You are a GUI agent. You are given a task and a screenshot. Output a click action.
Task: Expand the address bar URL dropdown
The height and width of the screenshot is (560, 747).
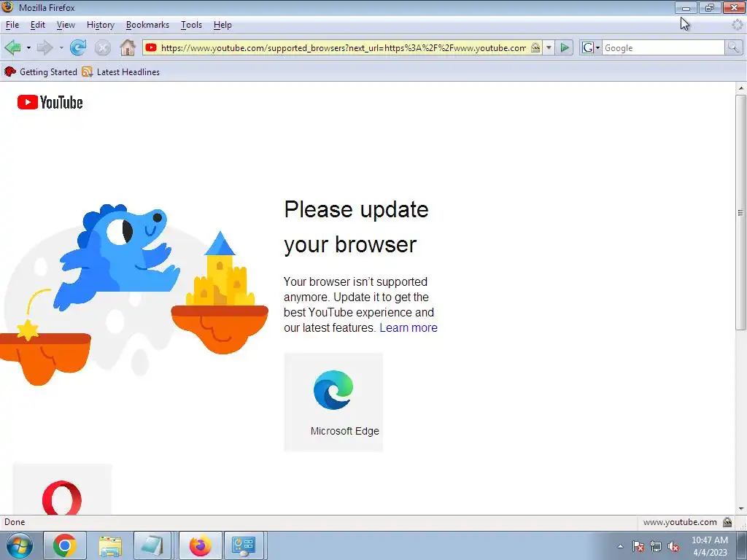coord(549,47)
